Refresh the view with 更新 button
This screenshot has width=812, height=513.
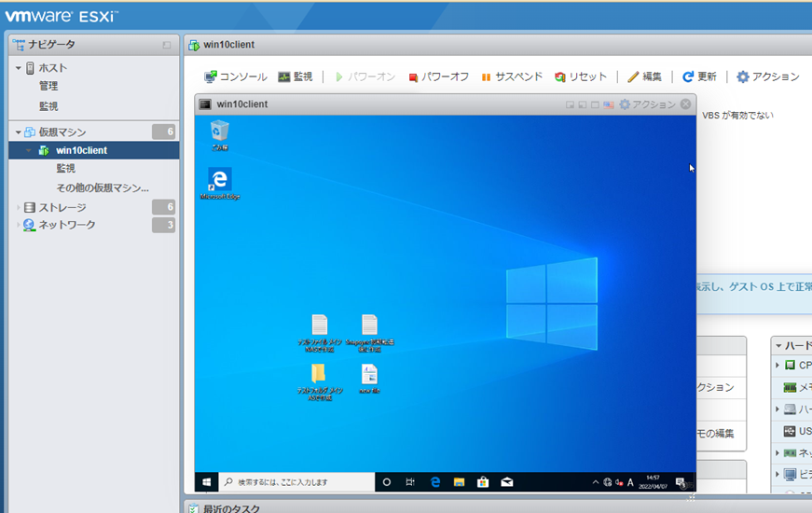coord(699,76)
